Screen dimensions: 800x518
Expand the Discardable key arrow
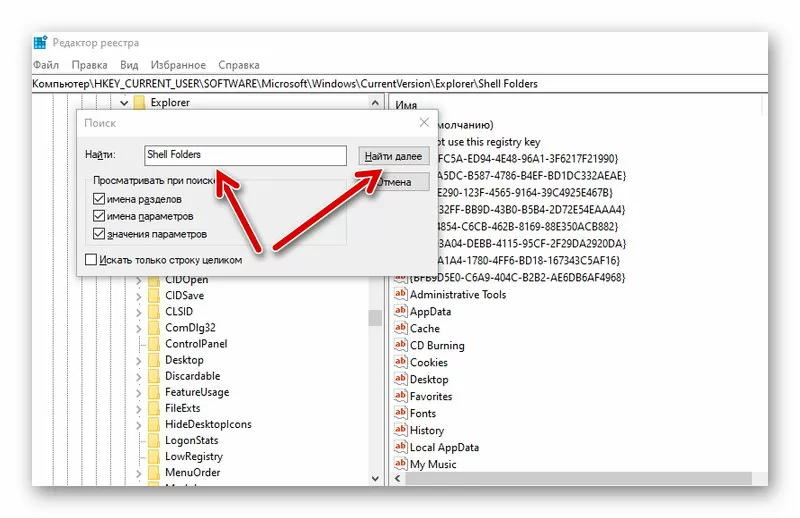(139, 376)
